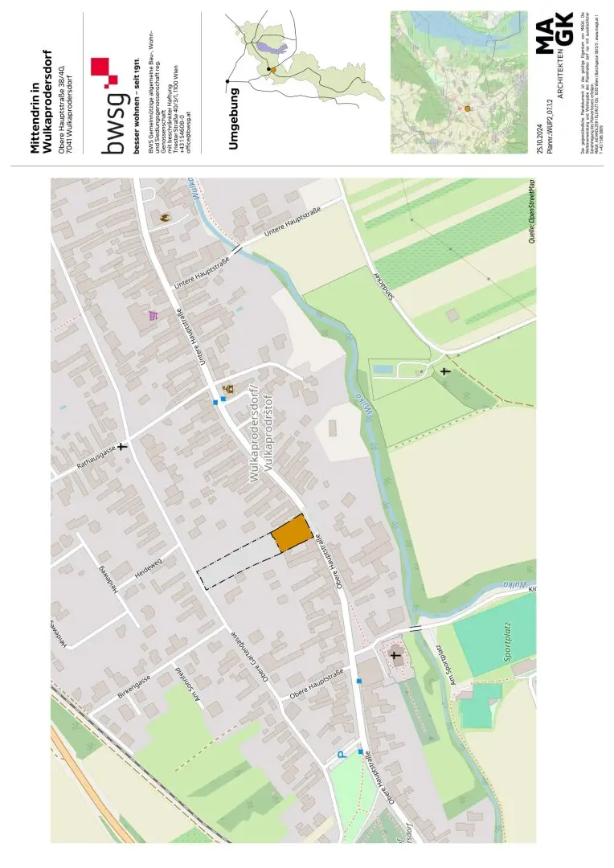Click the MAGK Architekten logo

coord(555,33)
